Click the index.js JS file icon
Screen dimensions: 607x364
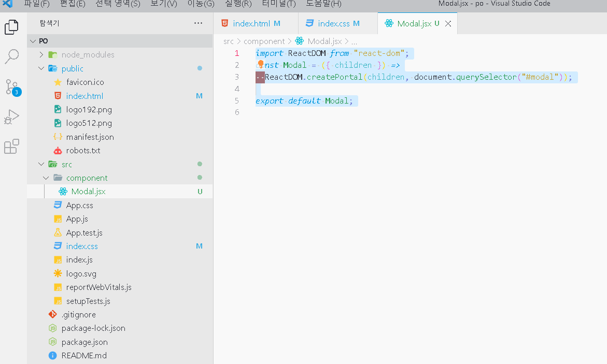(58, 260)
